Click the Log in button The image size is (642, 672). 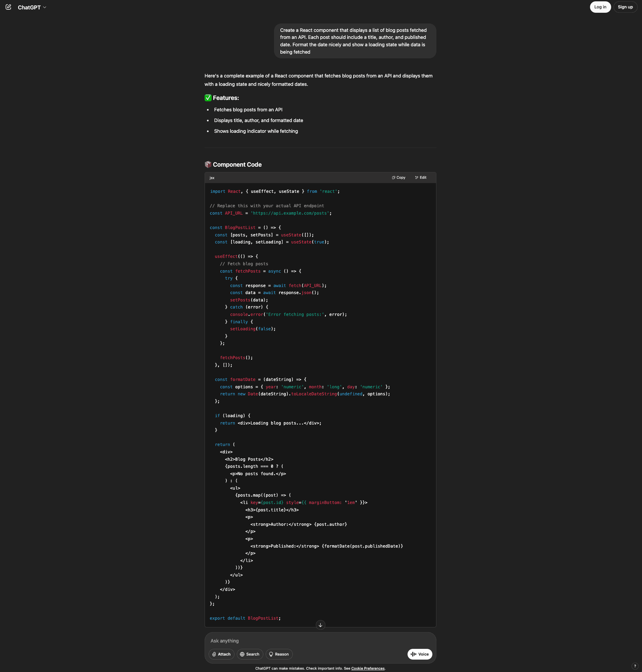(600, 7)
